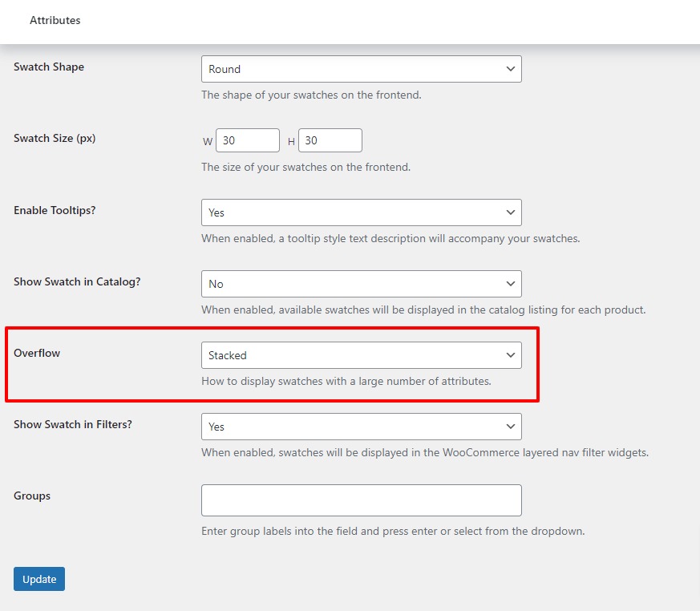Switch to the Attributes tab
700x611 pixels.
pyautogui.click(x=55, y=20)
